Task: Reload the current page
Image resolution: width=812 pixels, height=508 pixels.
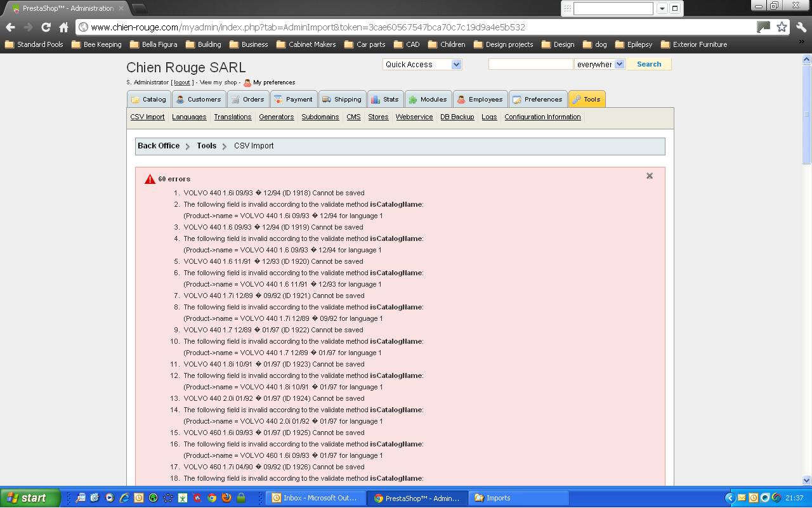Action: point(46,27)
